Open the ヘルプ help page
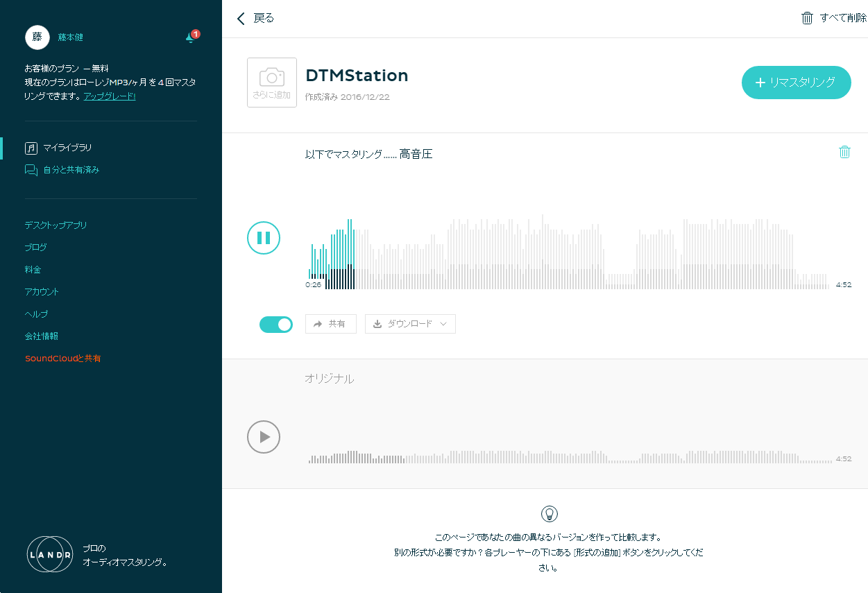The image size is (868, 593). (36, 314)
